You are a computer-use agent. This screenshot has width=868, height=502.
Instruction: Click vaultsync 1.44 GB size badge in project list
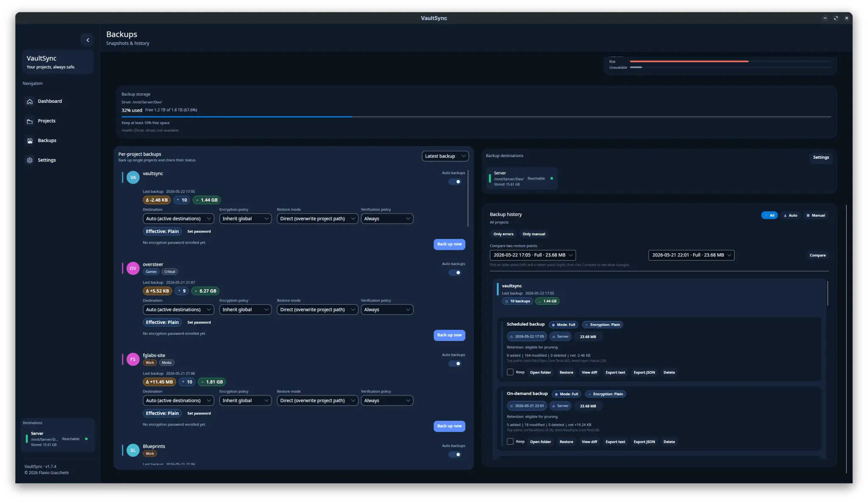(x=206, y=200)
